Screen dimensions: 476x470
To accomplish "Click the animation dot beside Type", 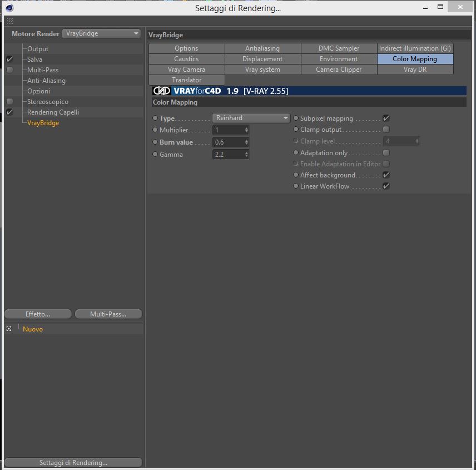I will (155, 118).
